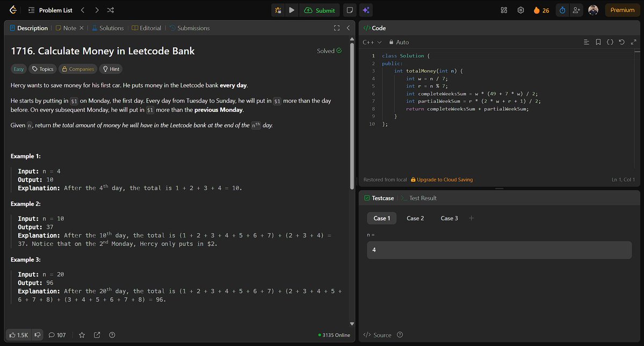The image size is (644, 346).
Task: Expand the Hint tag
Action: pyautogui.click(x=111, y=69)
